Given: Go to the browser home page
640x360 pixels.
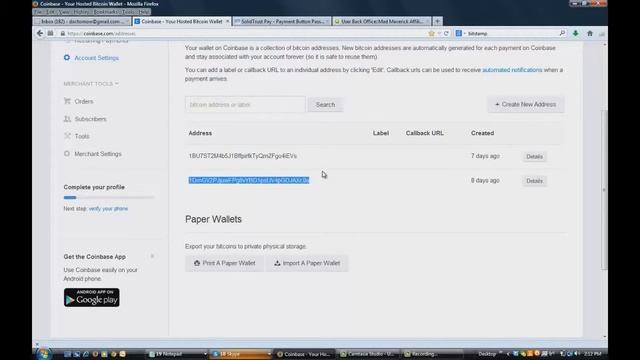Looking at the screenshot, I should pyautogui.click(x=590, y=33).
